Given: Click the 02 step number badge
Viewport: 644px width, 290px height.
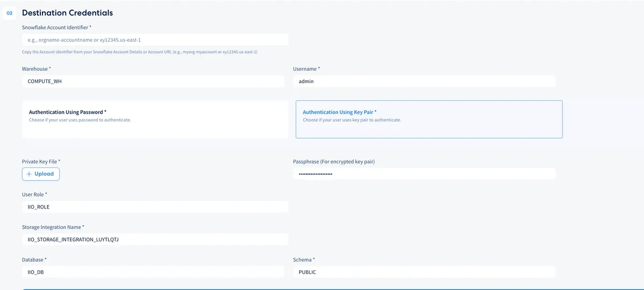Looking at the screenshot, I should tap(9, 13).
